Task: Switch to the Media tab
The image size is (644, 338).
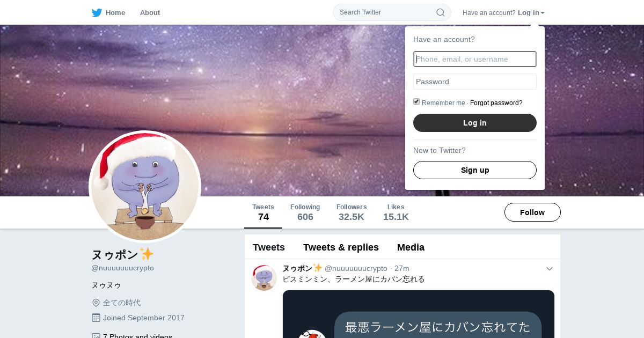Action: coord(411,247)
